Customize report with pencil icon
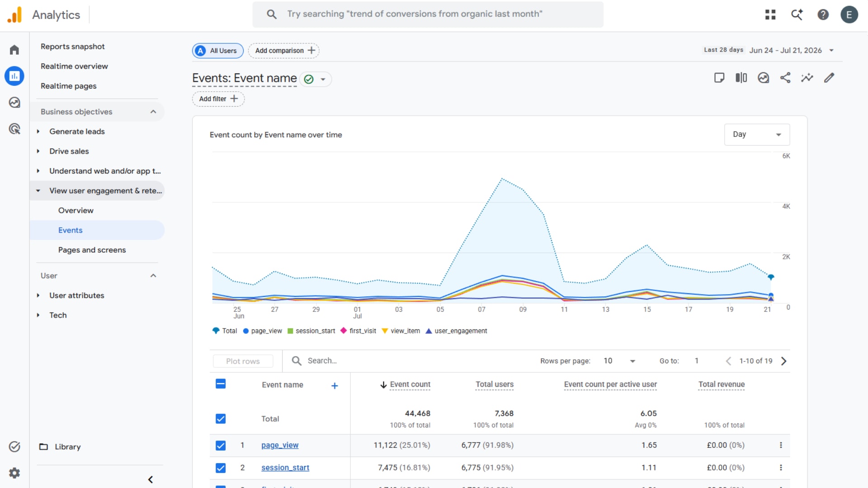This screenshot has width=868, height=488. pos(829,78)
